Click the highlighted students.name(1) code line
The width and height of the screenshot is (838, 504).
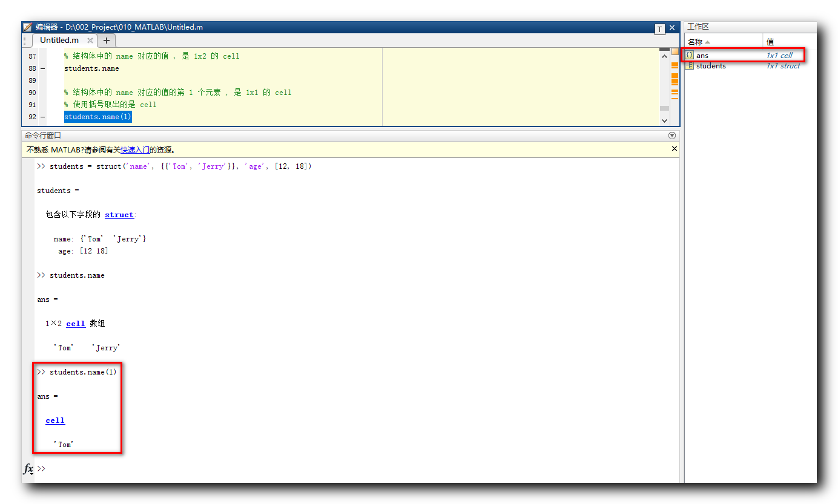click(x=98, y=117)
